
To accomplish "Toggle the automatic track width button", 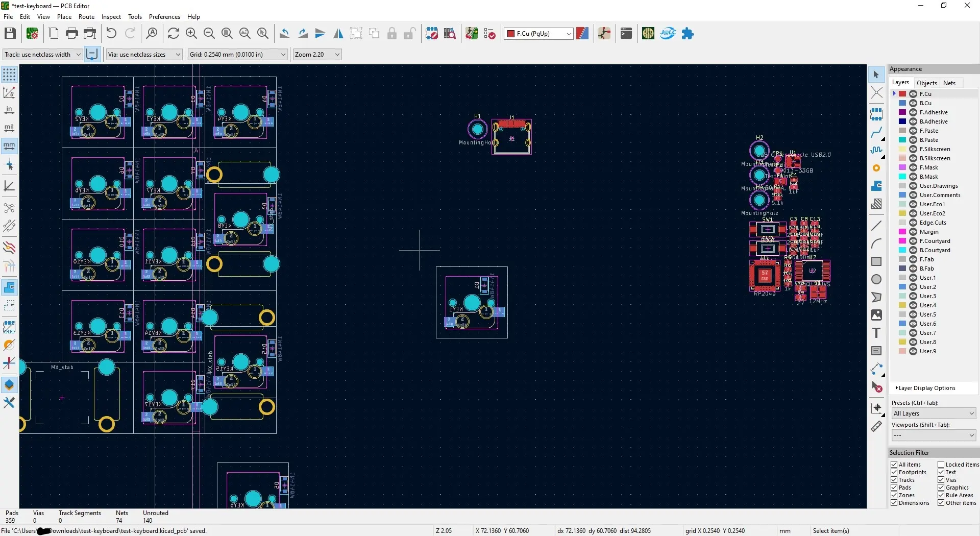I will click(92, 55).
